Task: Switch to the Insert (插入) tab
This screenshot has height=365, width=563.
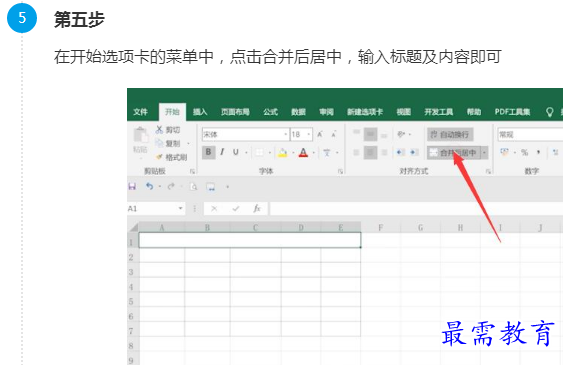Action: click(x=200, y=112)
